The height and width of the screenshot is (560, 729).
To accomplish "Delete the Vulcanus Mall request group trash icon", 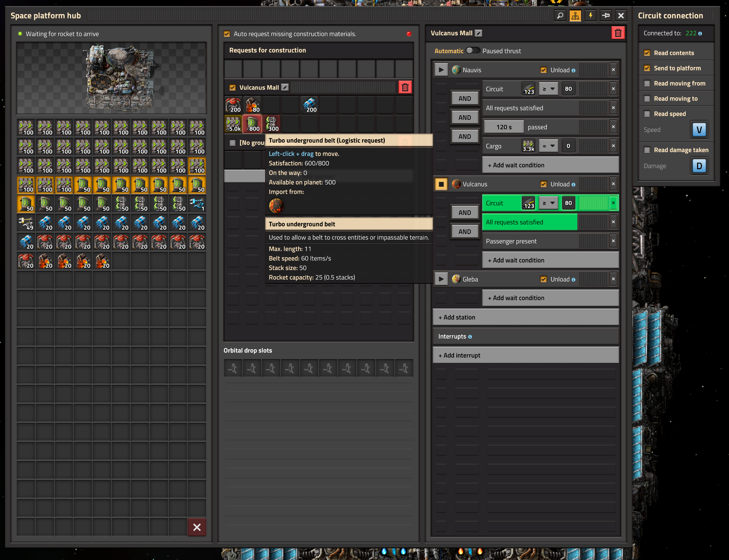I will pos(405,87).
